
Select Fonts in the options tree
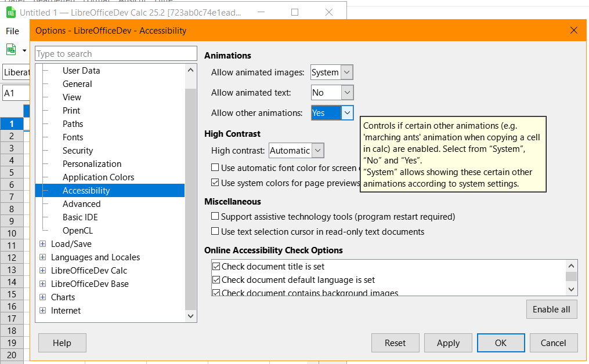click(73, 137)
